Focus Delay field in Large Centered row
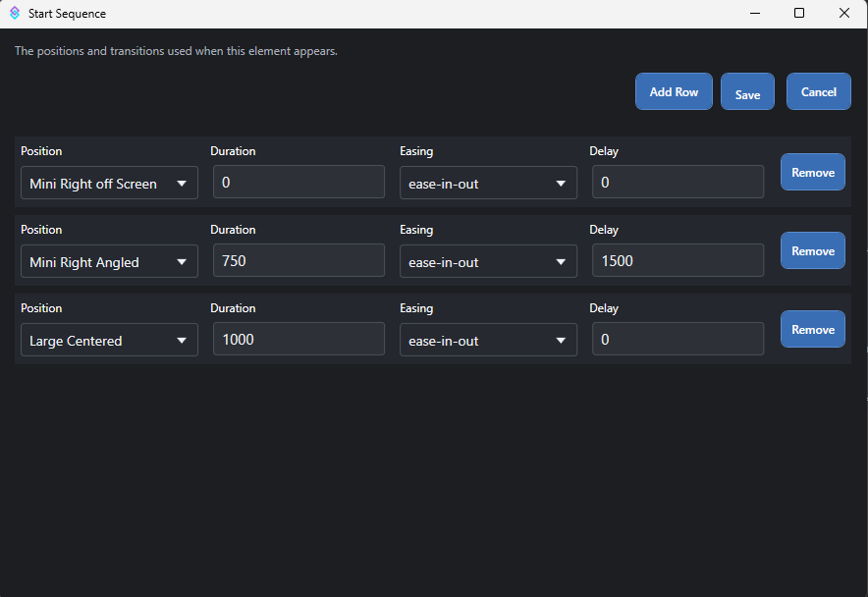Viewport: 868px width, 597px height. pos(678,339)
